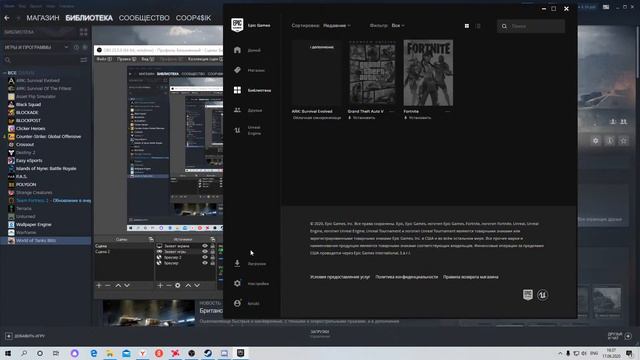Favorite the game with Steam star icon
Image resolution: width=640 pixels, height=360 pixels.
tap(624, 141)
